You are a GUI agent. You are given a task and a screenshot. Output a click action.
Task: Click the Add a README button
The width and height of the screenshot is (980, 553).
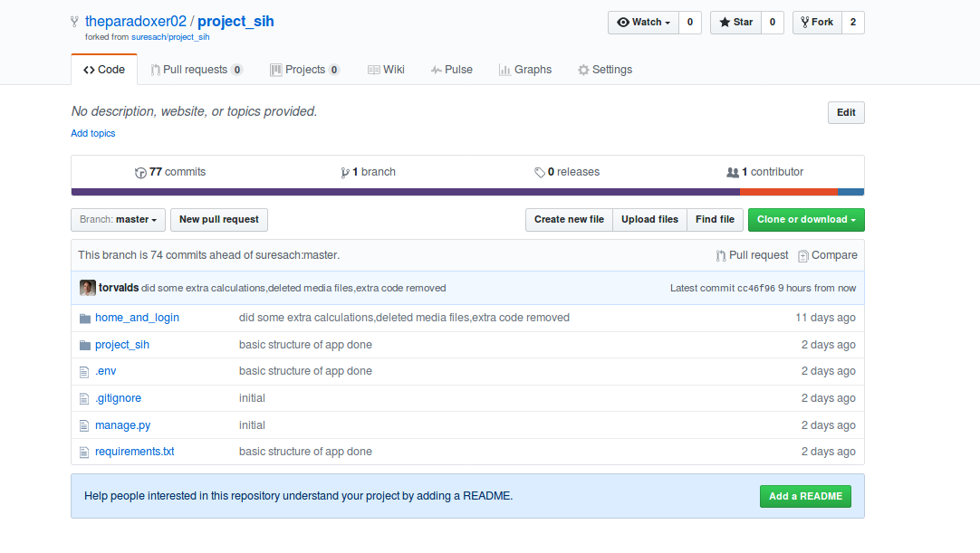[x=805, y=496]
